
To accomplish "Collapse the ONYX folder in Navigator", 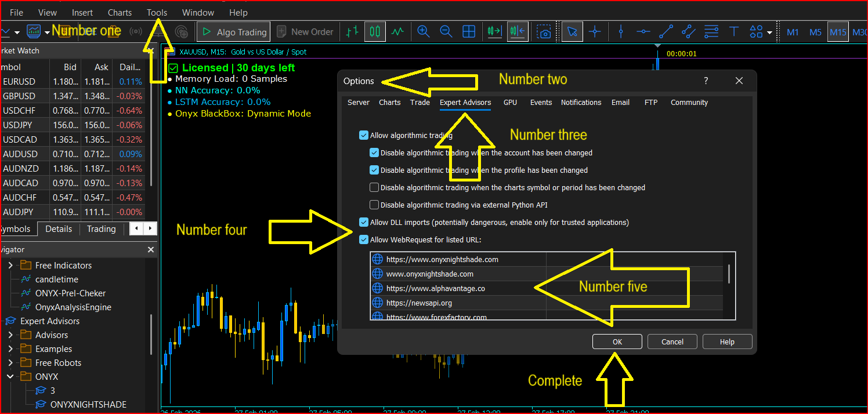I will point(10,377).
